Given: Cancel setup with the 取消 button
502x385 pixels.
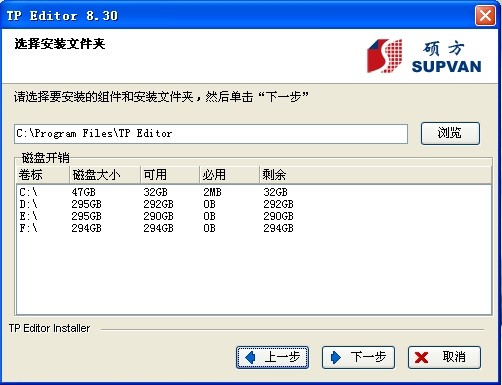Looking at the screenshot, I should click(444, 357).
